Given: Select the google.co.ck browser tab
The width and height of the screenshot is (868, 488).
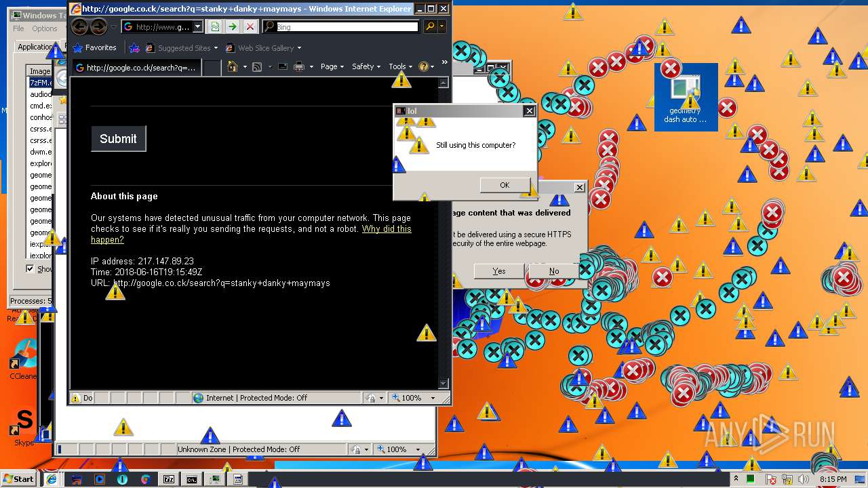Looking at the screenshot, I should [x=137, y=68].
